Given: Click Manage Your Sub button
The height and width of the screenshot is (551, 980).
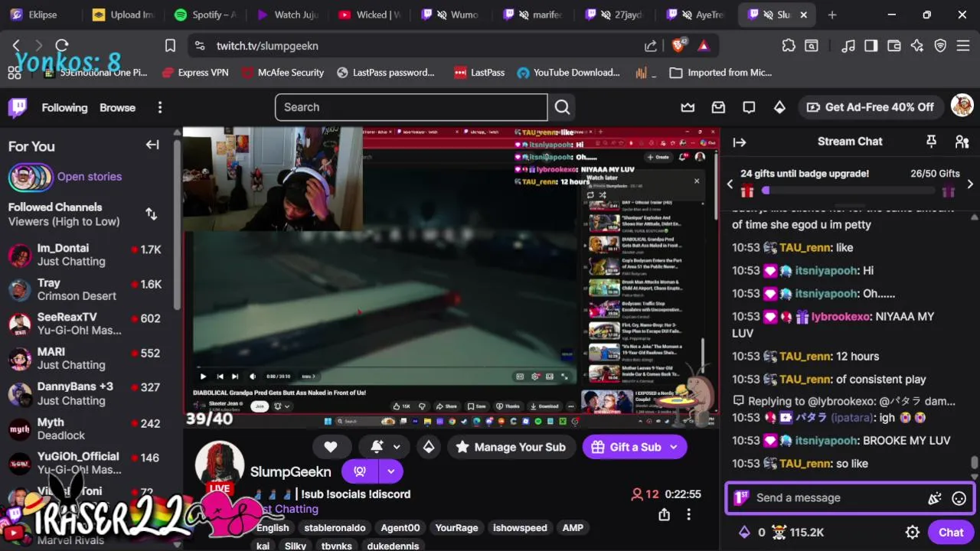Looking at the screenshot, I should (510, 447).
